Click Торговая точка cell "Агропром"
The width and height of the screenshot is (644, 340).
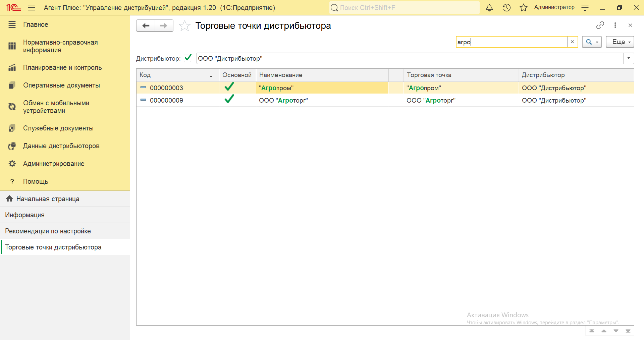coord(461,88)
